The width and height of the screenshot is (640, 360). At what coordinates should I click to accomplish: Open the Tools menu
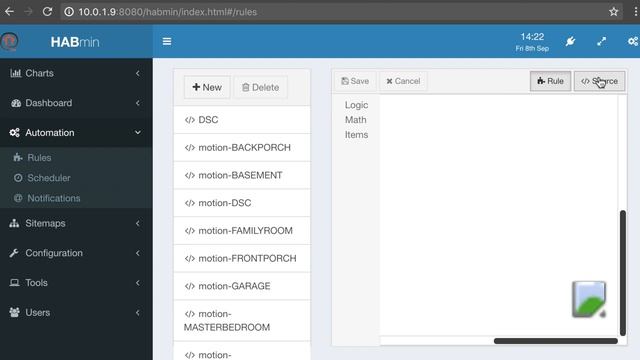coord(76,283)
